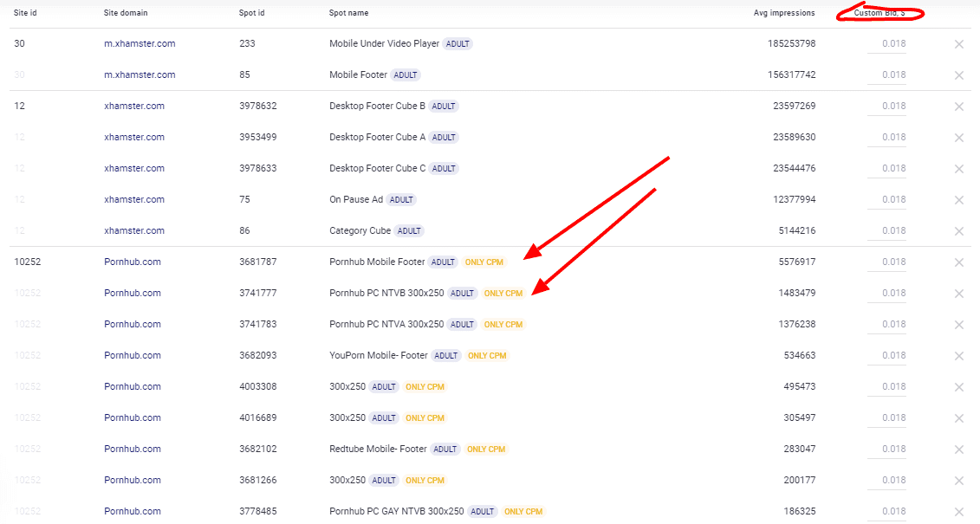Edit custom bid for YouPorn Mobile- Footer
Viewport: 980px width, 524px height.
[887, 355]
